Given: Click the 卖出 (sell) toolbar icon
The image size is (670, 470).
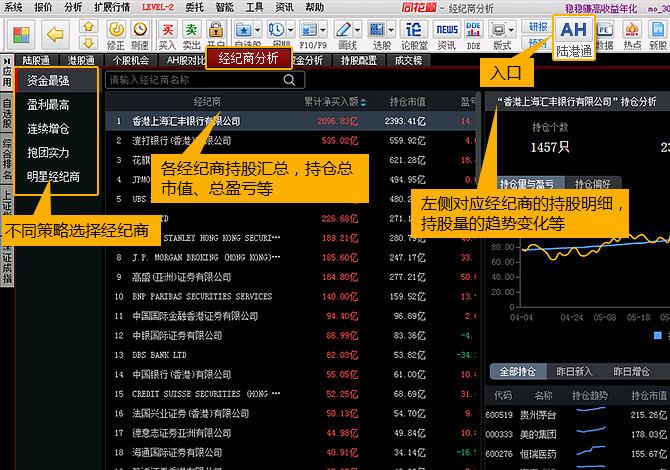Looking at the screenshot, I should [191, 36].
